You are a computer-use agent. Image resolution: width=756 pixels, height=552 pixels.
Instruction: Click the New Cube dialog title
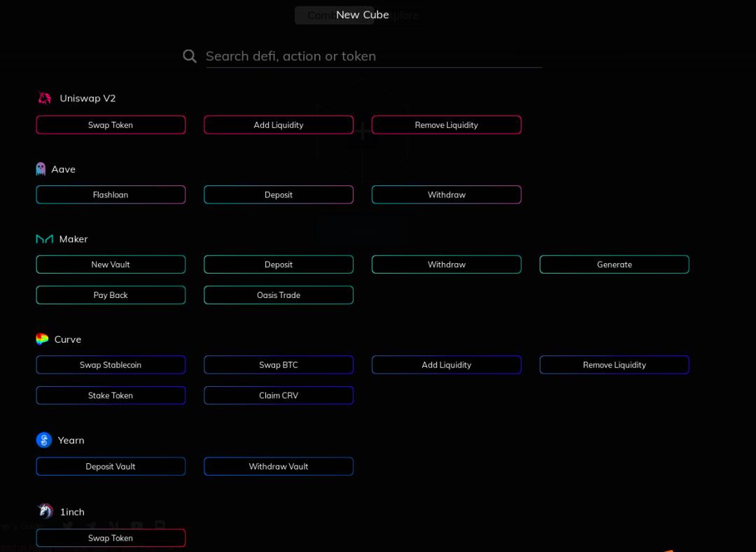tap(363, 15)
